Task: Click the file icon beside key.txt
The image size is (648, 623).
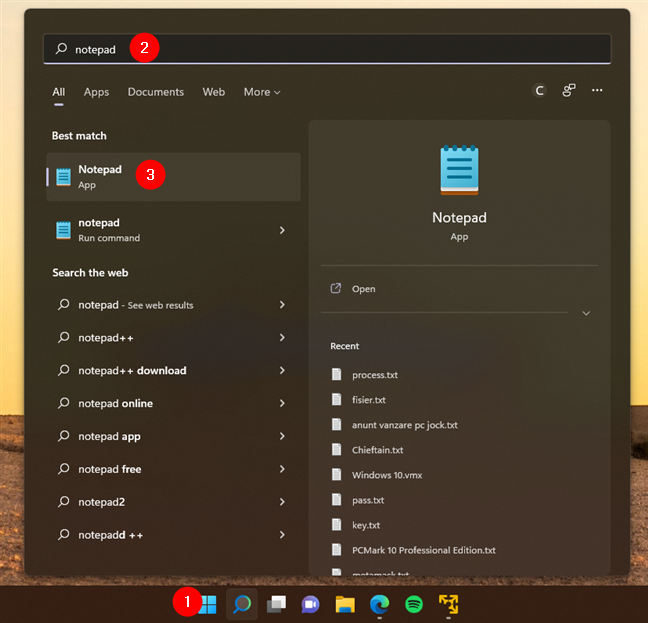Action: [x=337, y=525]
